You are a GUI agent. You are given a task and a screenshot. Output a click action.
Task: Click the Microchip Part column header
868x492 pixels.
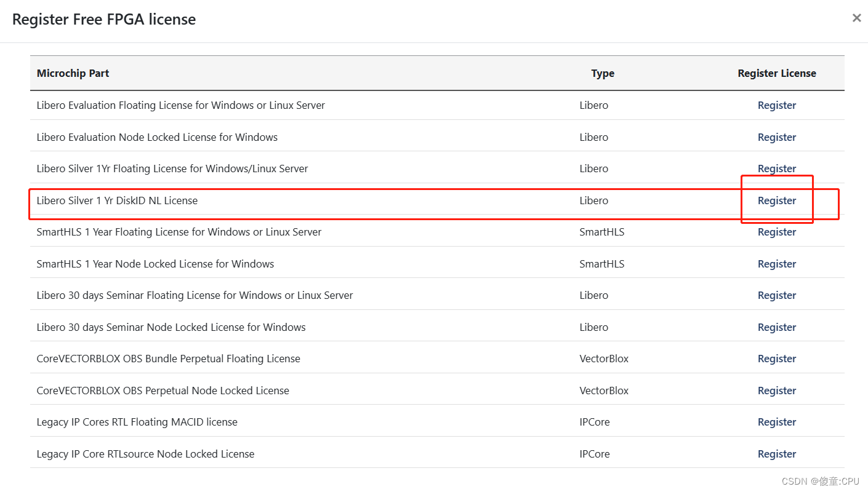click(x=73, y=73)
